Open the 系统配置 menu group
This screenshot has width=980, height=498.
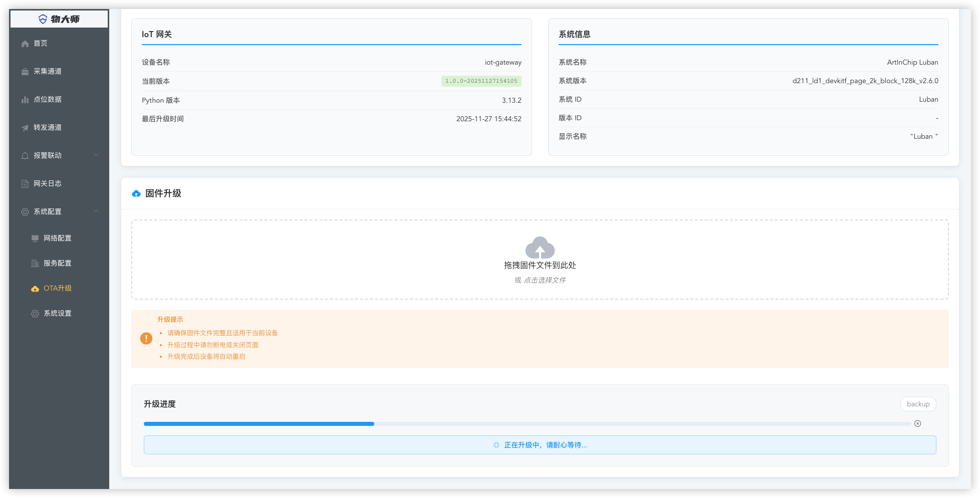click(x=48, y=212)
